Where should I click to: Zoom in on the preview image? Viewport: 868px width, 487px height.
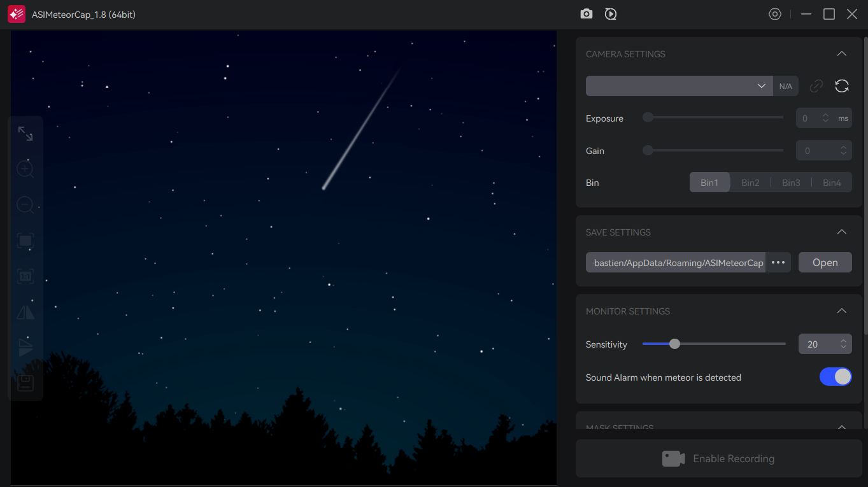25,169
